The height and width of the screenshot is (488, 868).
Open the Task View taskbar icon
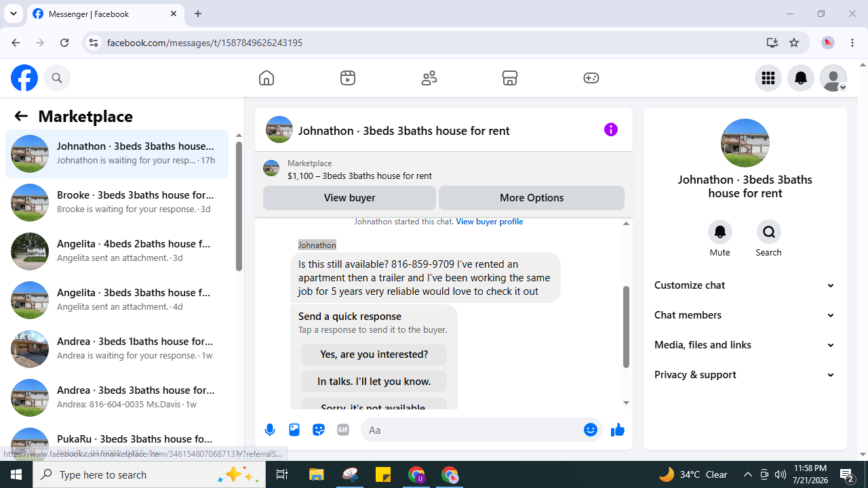click(282, 474)
